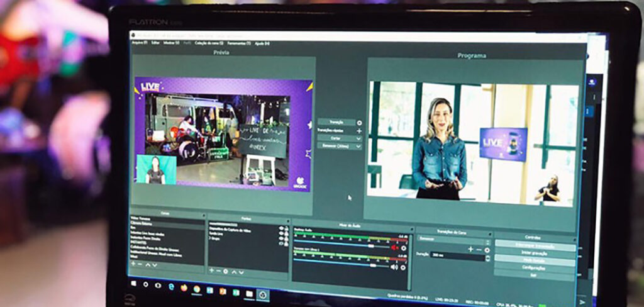
Task: Open the Esmaecer scene transition combo box
Action: click(x=453, y=240)
